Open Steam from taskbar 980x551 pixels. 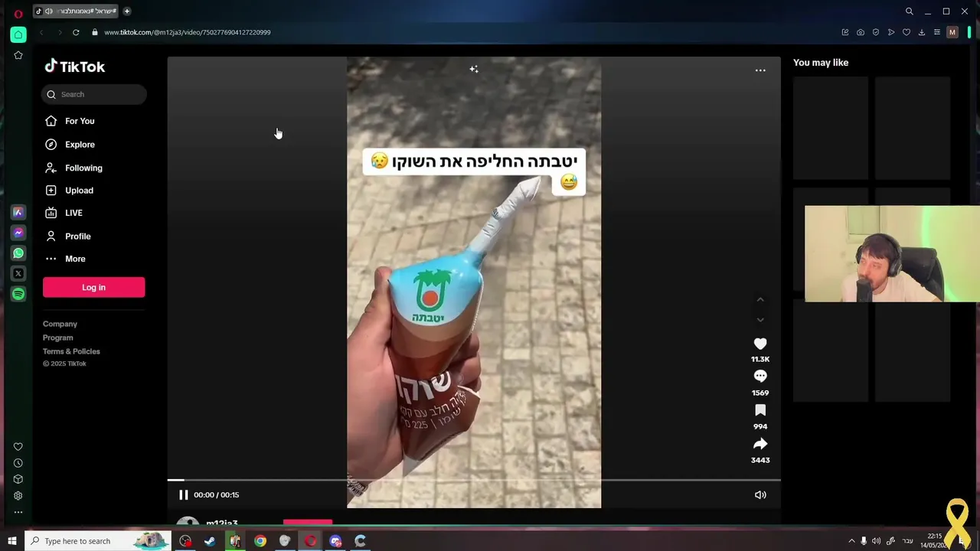[210, 541]
